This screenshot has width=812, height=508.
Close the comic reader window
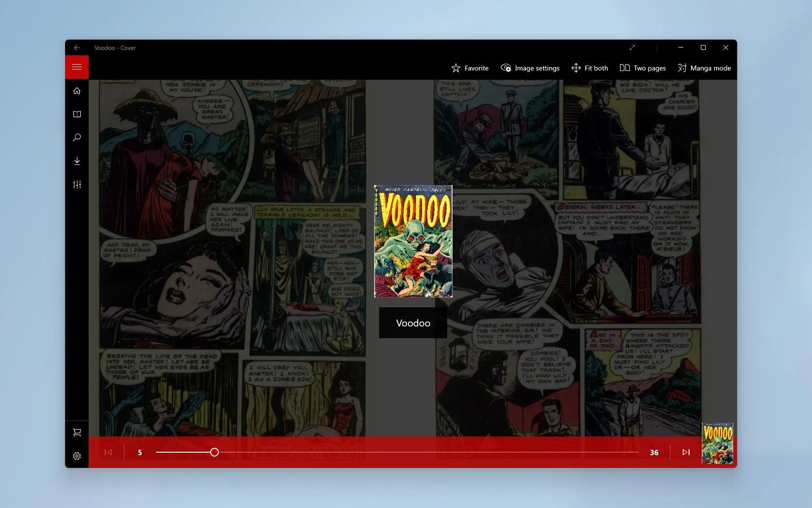tap(726, 47)
